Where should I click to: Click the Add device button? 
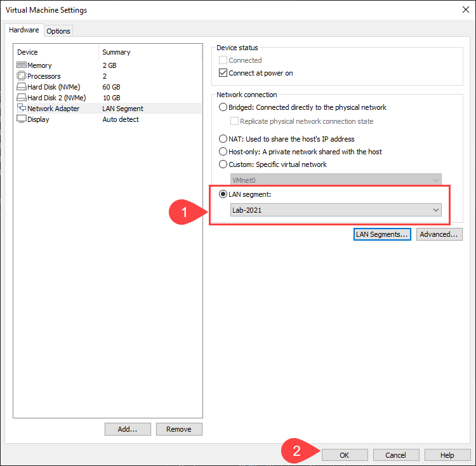(128, 429)
